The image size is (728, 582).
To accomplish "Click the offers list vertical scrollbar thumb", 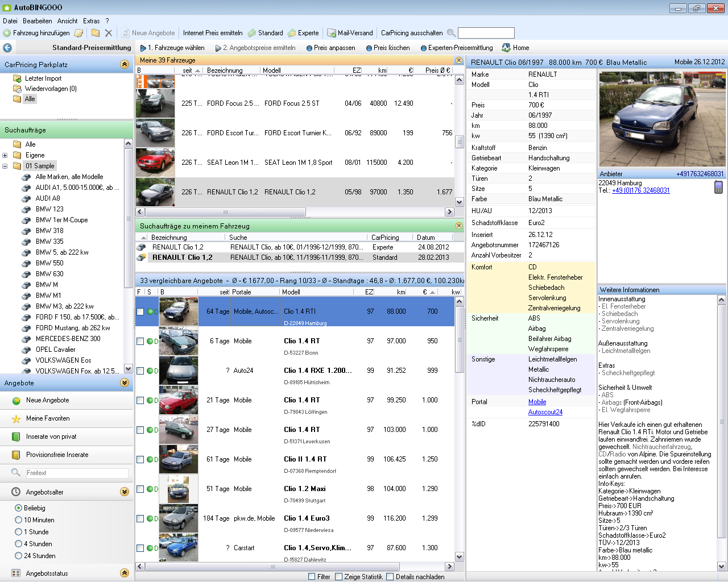I will click(460, 341).
